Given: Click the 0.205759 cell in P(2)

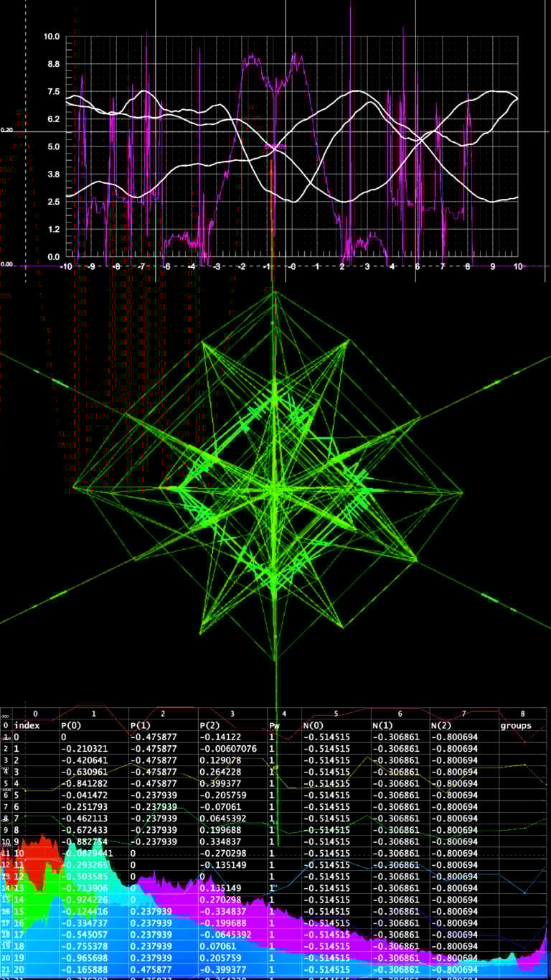Looking at the screenshot, I should (220, 958).
